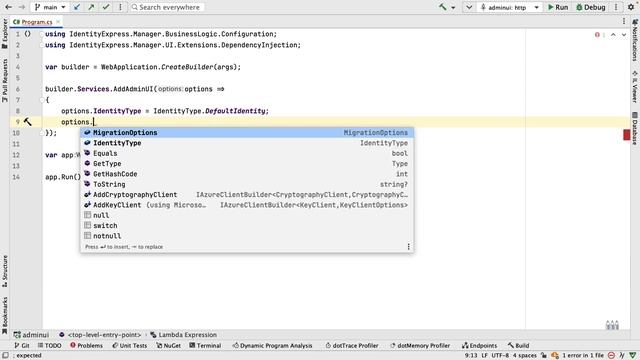Image resolution: width=640 pixels, height=360 pixels.
Task: Open the Unit Tests tool window
Action: [x=130, y=345]
